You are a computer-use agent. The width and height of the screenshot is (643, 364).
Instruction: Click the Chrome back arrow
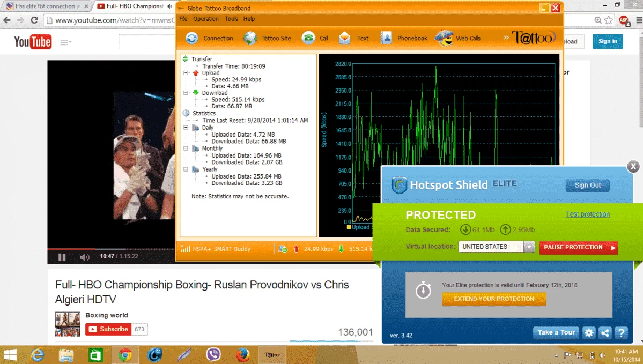7,20
